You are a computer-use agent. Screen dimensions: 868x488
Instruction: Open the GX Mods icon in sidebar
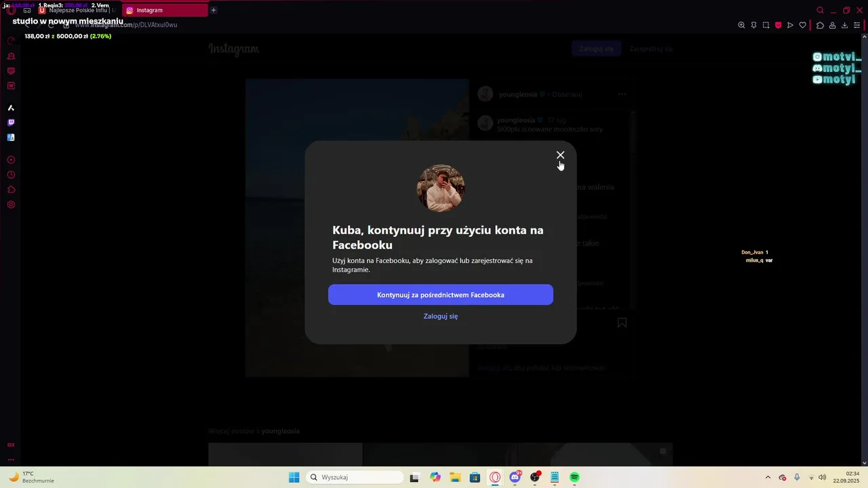pyautogui.click(x=11, y=86)
